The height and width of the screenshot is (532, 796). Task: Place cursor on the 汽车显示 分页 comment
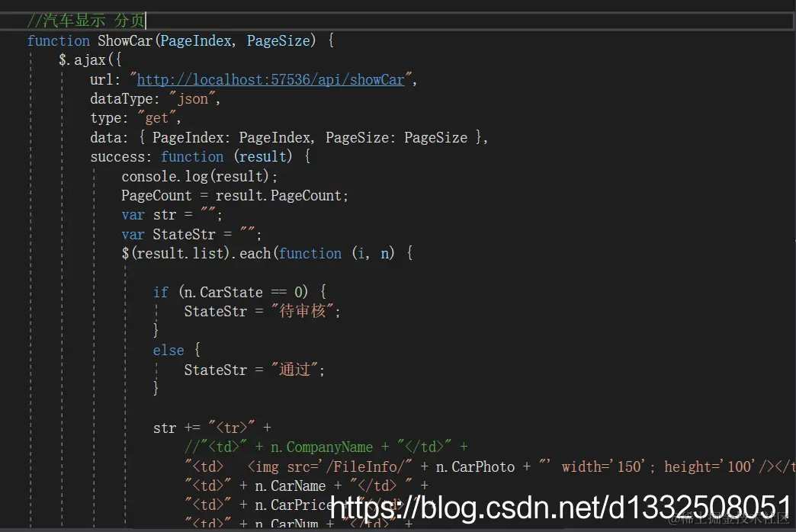pyautogui.click(x=86, y=21)
